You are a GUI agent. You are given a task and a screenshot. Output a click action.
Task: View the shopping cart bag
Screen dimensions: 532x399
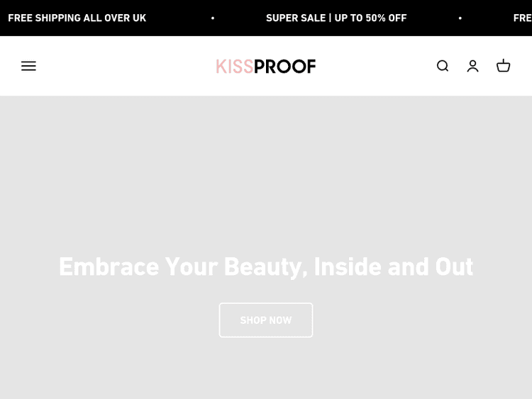coord(503,66)
